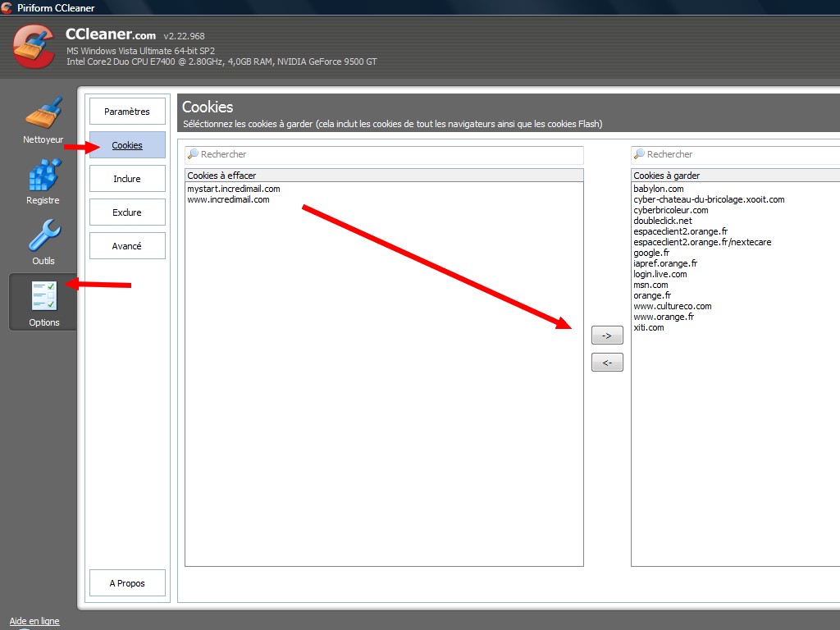Select mystart.incredimail.com cookie

click(234, 189)
